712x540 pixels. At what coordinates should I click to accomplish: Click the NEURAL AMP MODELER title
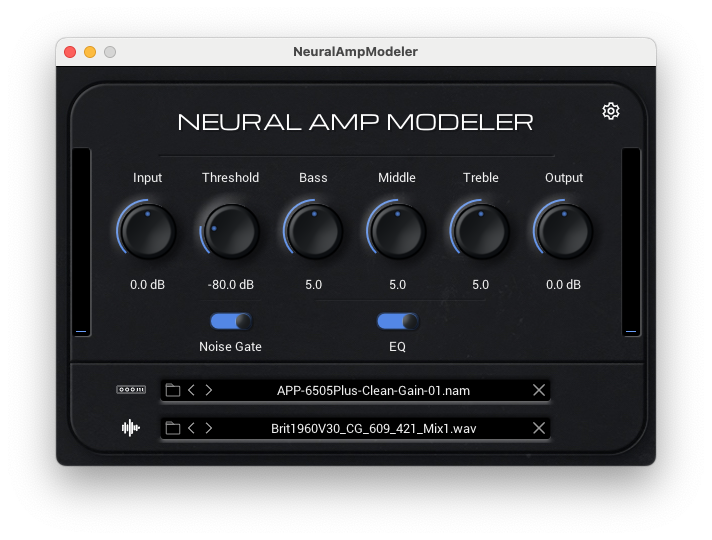(x=356, y=122)
